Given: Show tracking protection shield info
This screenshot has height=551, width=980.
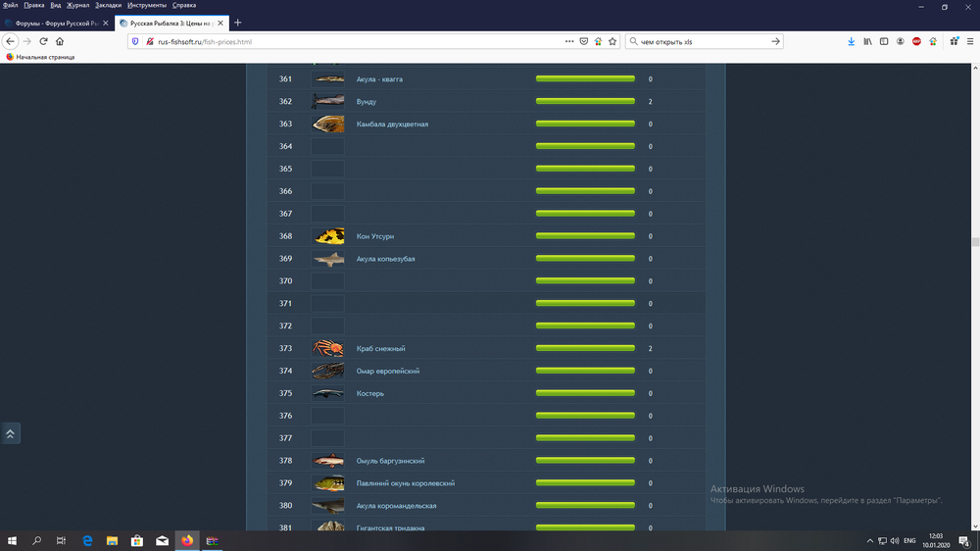Looking at the screenshot, I should [135, 41].
